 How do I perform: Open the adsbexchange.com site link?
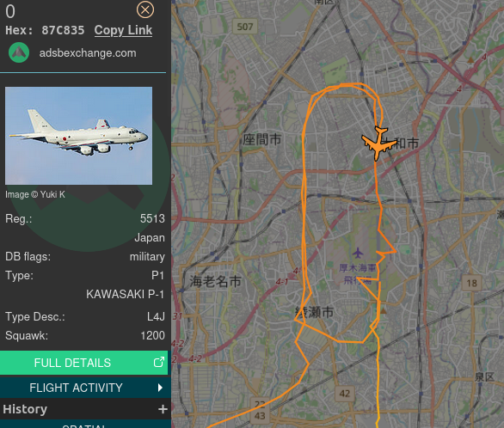[x=88, y=53]
